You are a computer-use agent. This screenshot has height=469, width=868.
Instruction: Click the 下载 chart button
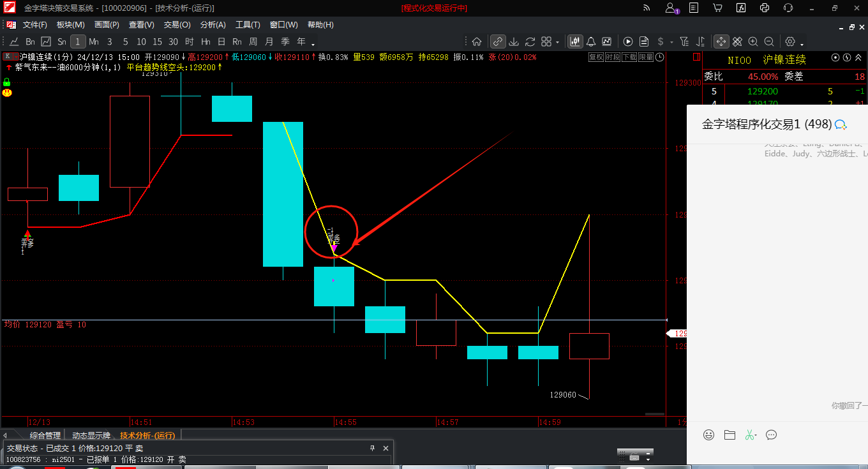coord(629,57)
